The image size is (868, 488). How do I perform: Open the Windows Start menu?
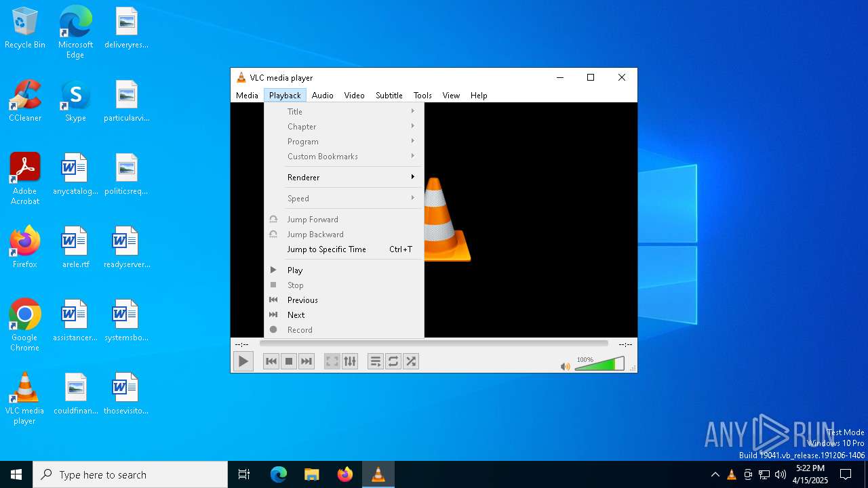tap(16, 474)
